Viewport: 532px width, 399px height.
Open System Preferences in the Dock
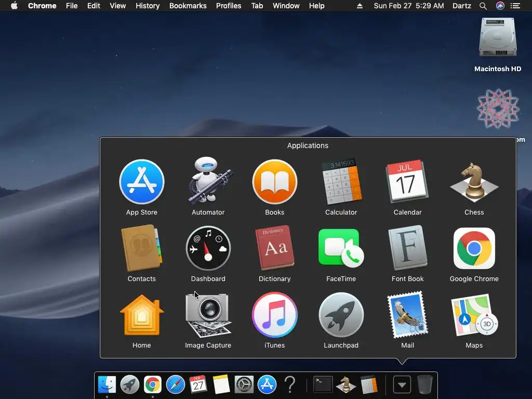coord(244,385)
